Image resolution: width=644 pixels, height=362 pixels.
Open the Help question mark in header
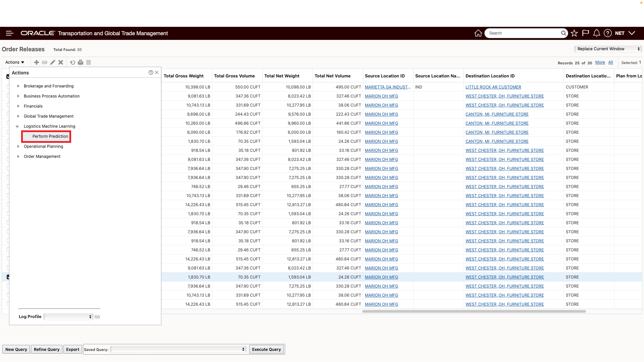[607, 33]
